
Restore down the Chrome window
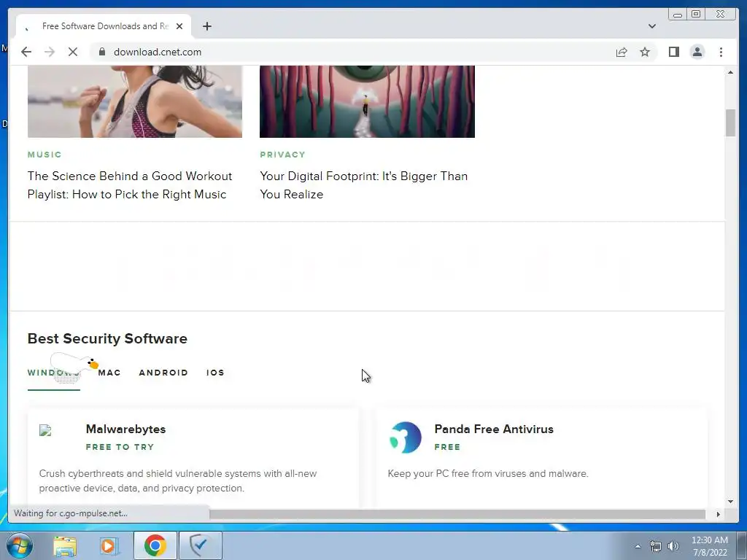point(696,14)
